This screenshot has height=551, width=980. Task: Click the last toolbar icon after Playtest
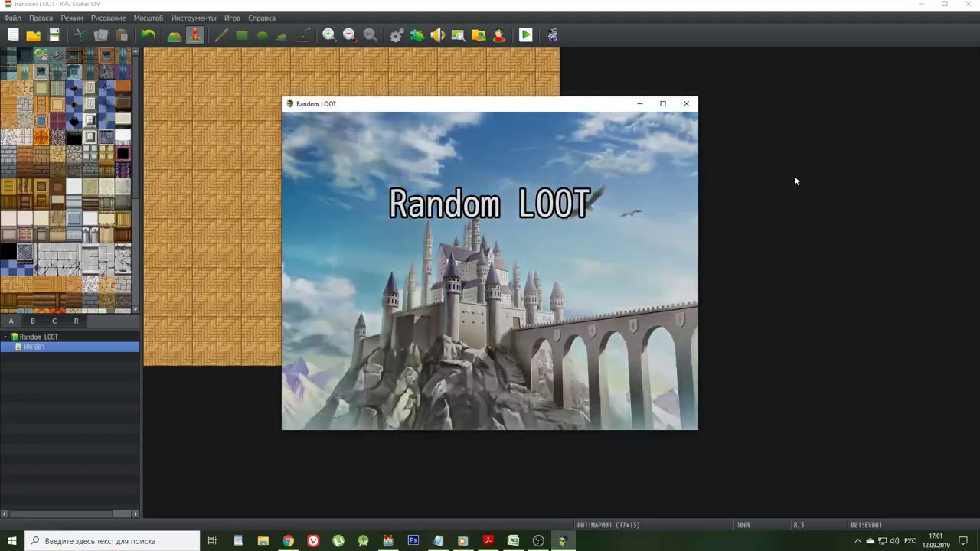pyautogui.click(x=552, y=34)
